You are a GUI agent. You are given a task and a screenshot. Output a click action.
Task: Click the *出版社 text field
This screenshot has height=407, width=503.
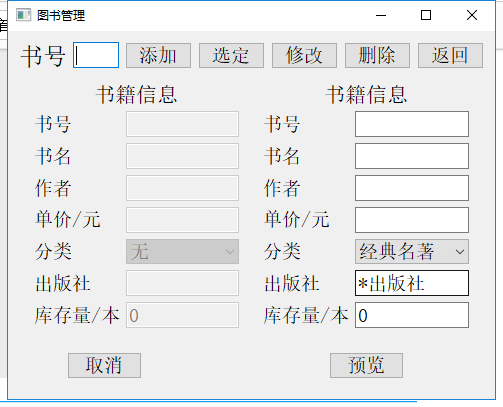coord(412,283)
